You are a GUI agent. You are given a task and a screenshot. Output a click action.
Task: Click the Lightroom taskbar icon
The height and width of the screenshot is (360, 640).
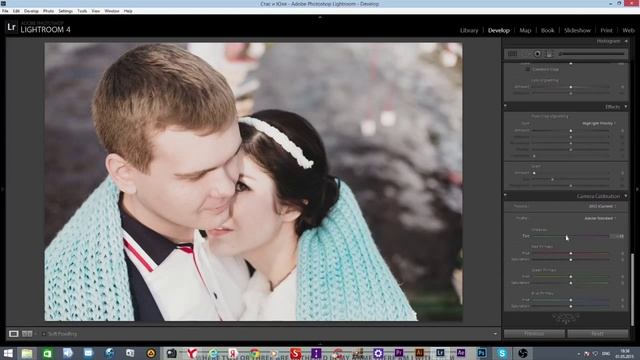[440, 353]
